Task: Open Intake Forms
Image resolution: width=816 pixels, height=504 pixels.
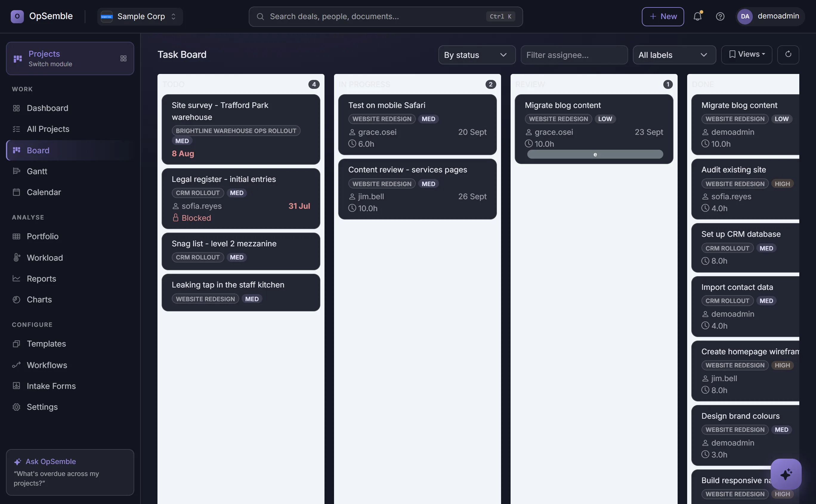Action: click(70, 386)
